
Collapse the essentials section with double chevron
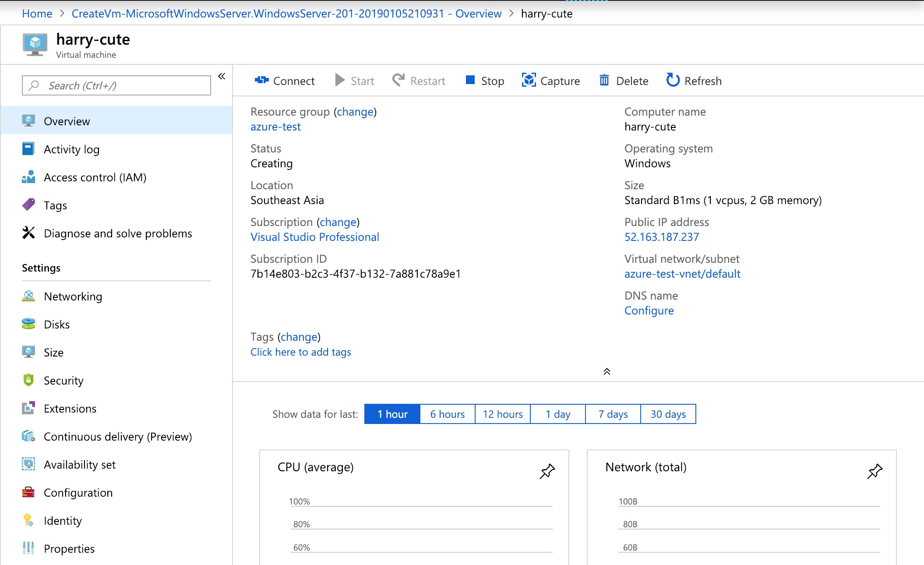(607, 371)
